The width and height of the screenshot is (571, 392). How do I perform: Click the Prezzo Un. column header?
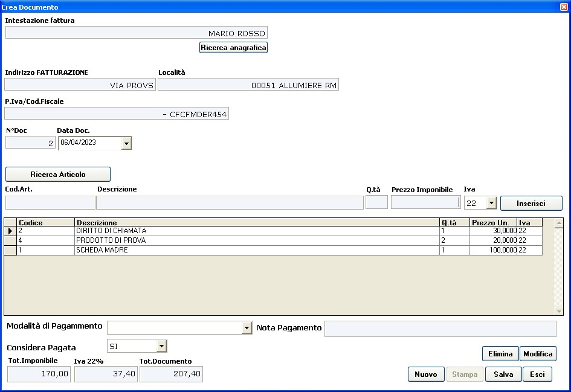494,222
